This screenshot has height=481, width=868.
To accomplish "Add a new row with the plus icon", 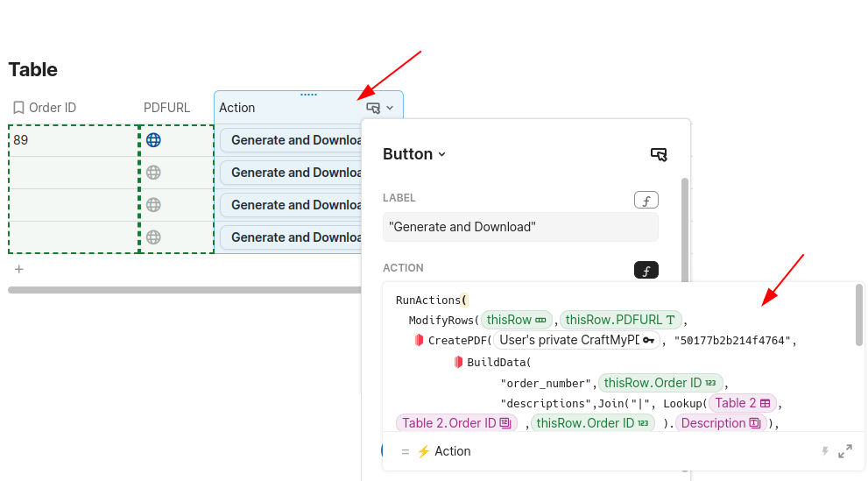I will click(19, 269).
